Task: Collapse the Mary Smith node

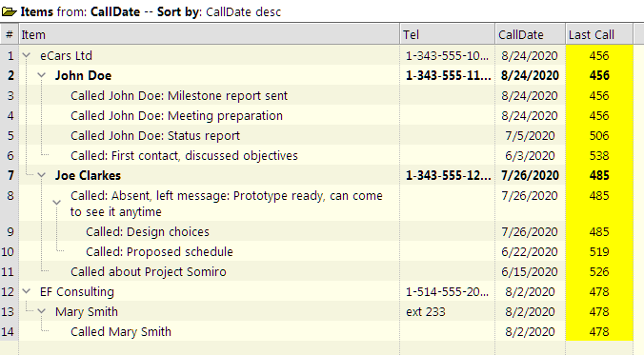Action: point(42,312)
